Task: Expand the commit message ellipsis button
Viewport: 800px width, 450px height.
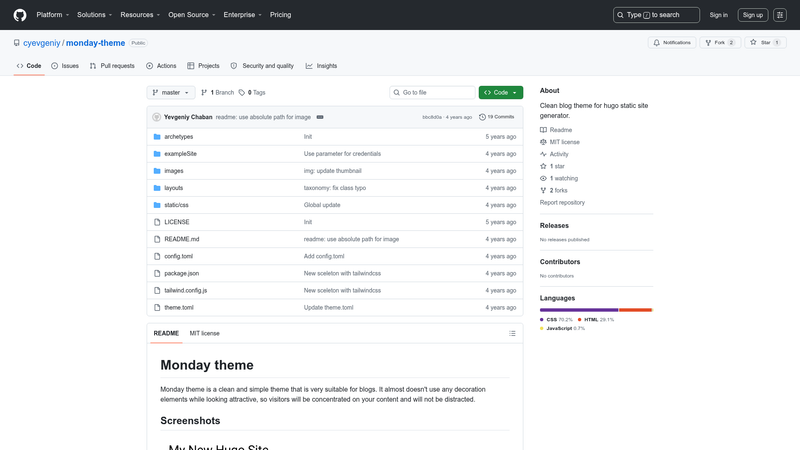Action: click(x=320, y=117)
